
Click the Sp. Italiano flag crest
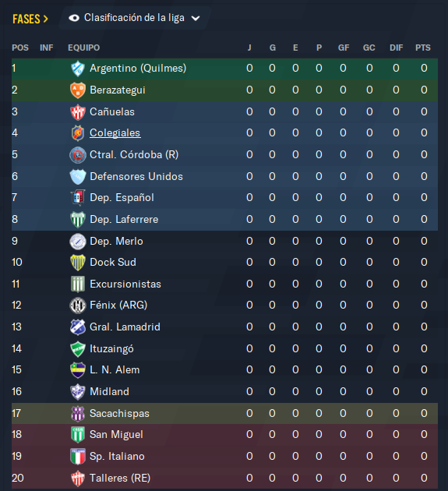[x=78, y=456]
